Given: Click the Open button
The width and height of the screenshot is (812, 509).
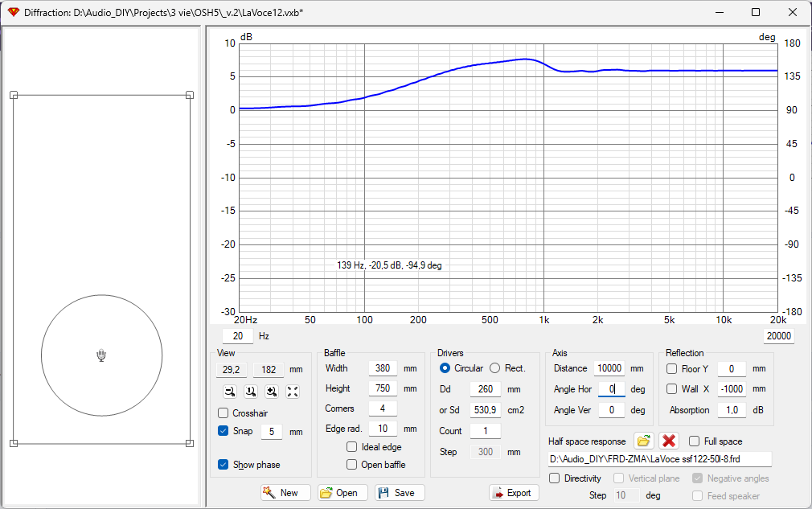Looking at the screenshot, I should pyautogui.click(x=342, y=492).
